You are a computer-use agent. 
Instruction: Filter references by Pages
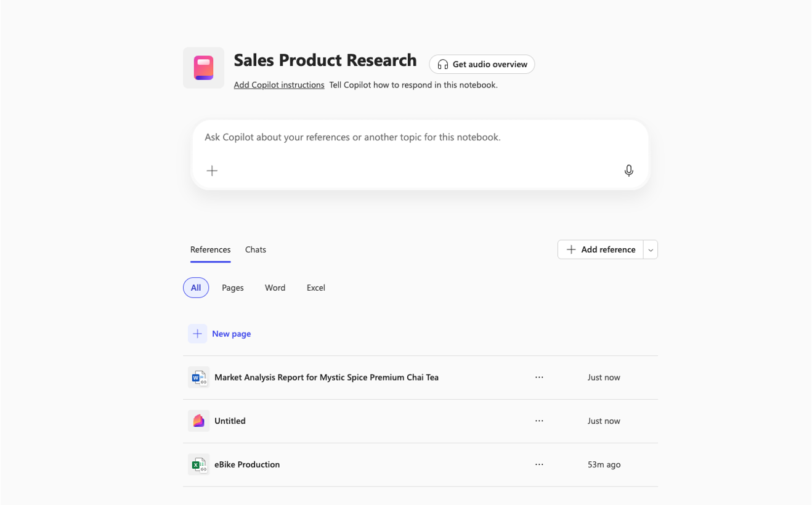click(x=233, y=288)
